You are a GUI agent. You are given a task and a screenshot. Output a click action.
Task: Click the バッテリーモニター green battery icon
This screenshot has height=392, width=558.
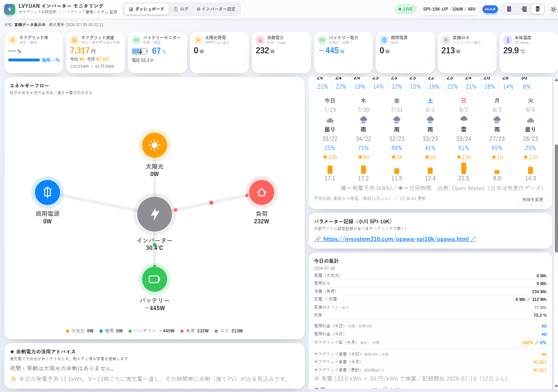click(x=136, y=40)
